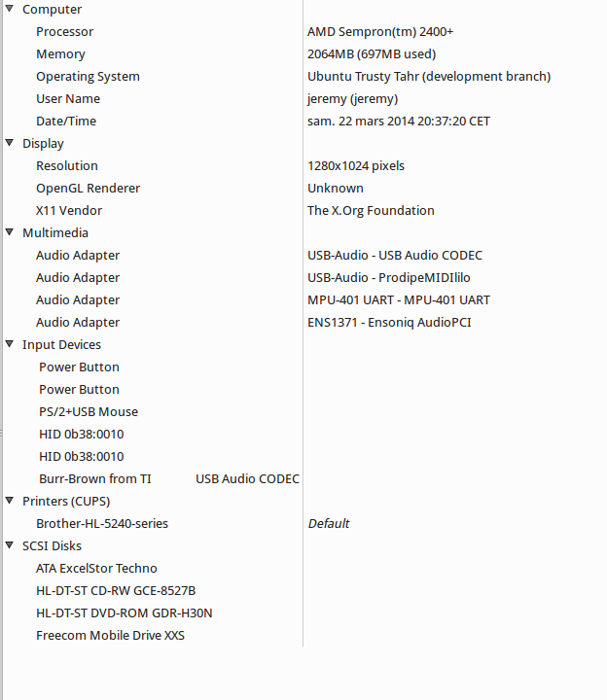Select the Freecom Mobile Drive XXS
The image size is (607, 700).
tap(110, 636)
